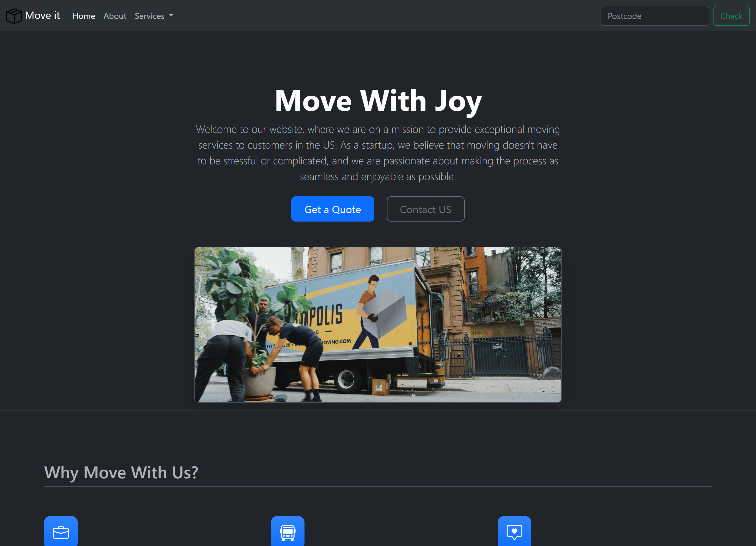756x546 pixels.
Task: Click the Move it brand name link
Action: (x=42, y=15)
